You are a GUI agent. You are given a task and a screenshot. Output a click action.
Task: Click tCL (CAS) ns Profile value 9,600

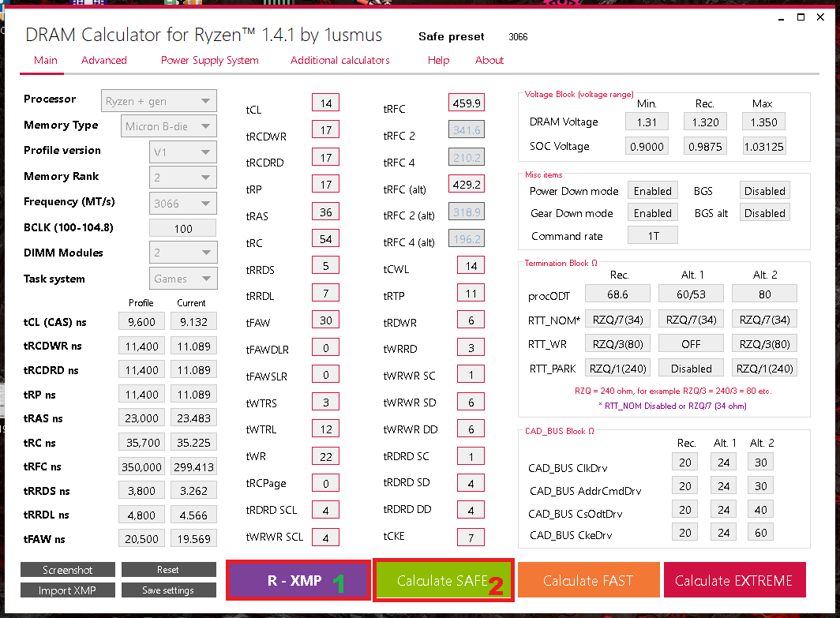tap(141, 321)
